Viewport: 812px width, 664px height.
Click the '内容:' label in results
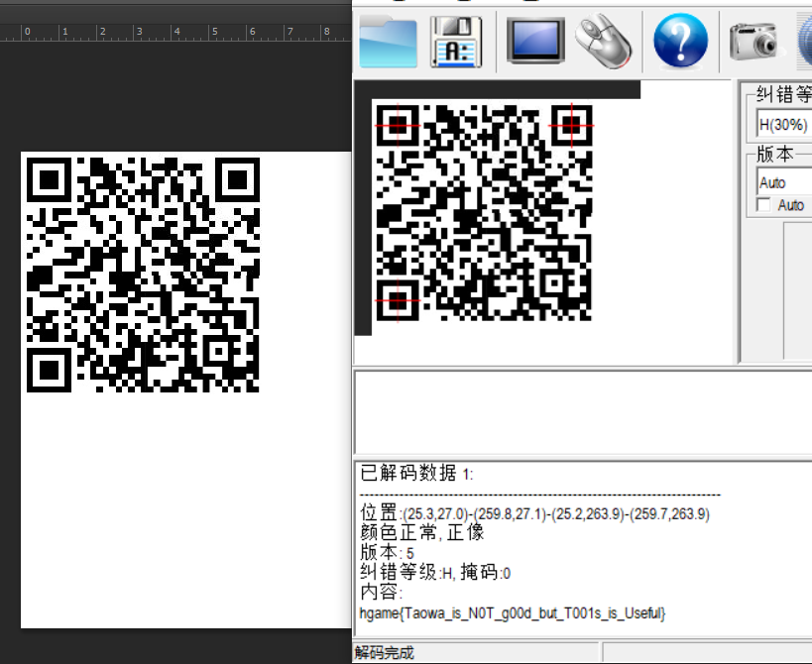(x=381, y=592)
